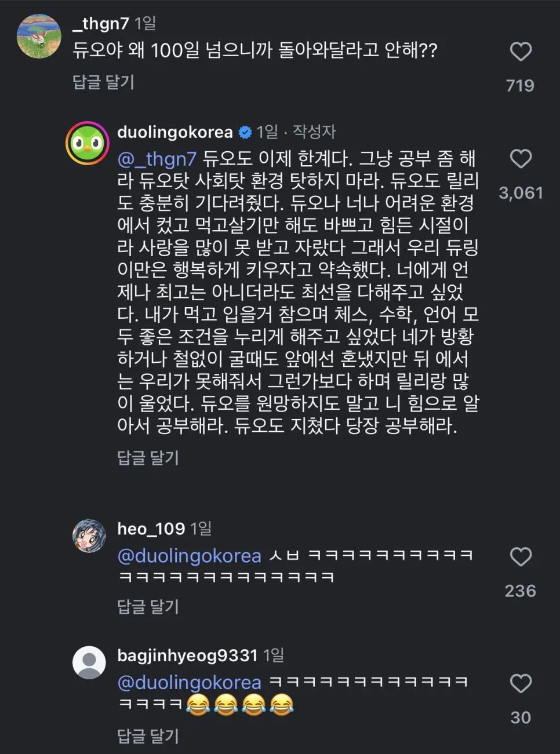This screenshot has width=560, height=754.
Task: Open bagjinhyeog9331's default gray avatar
Action: pos(89,662)
